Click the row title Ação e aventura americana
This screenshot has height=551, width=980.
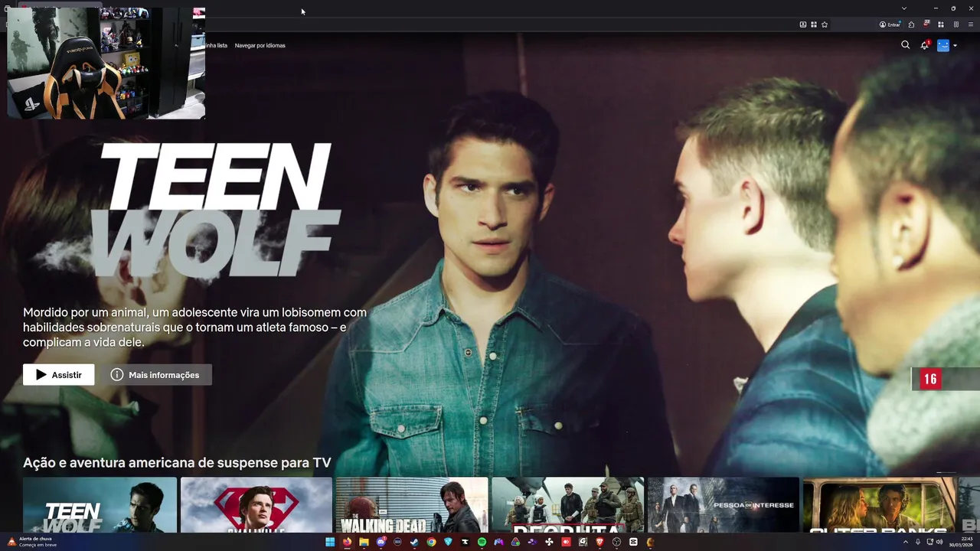[x=177, y=463]
